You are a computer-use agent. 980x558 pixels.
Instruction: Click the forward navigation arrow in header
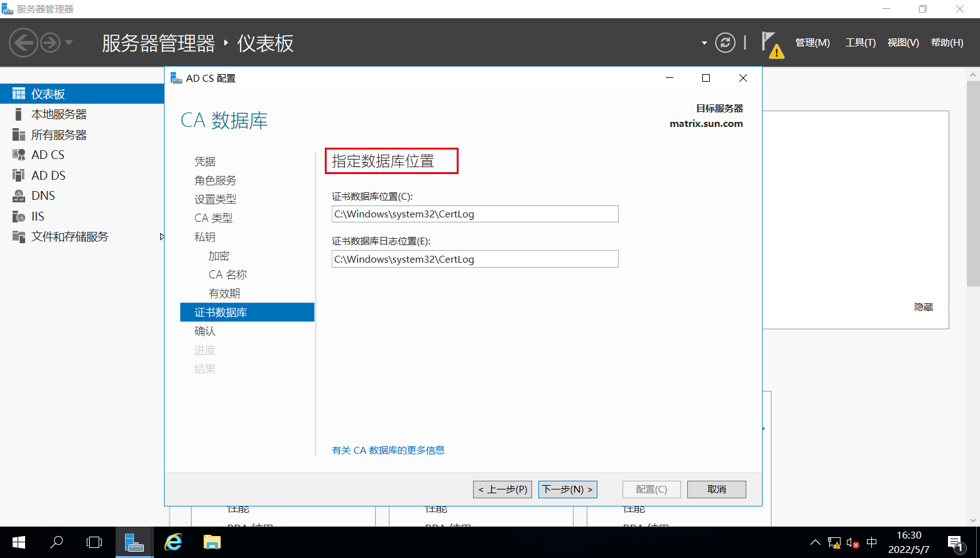50,43
